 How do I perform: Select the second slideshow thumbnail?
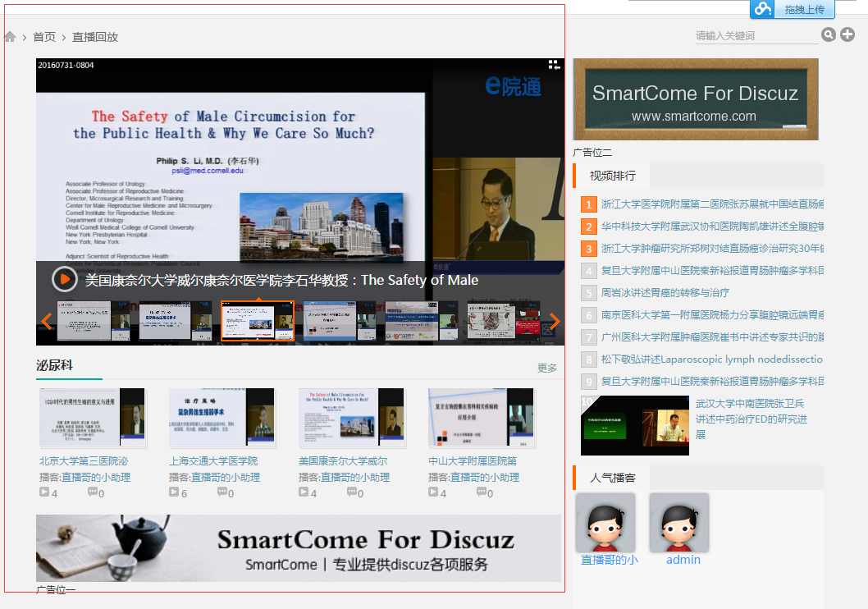pos(175,321)
